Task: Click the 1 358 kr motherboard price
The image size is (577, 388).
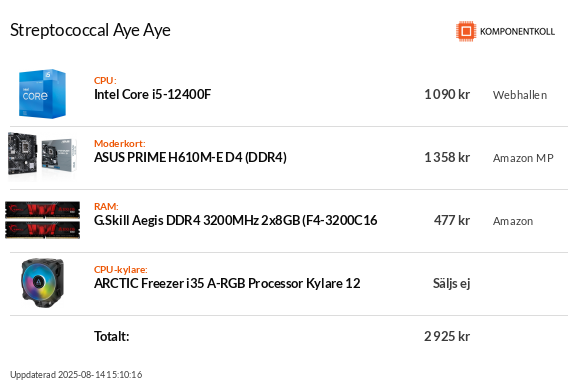Action: (447, 157)
